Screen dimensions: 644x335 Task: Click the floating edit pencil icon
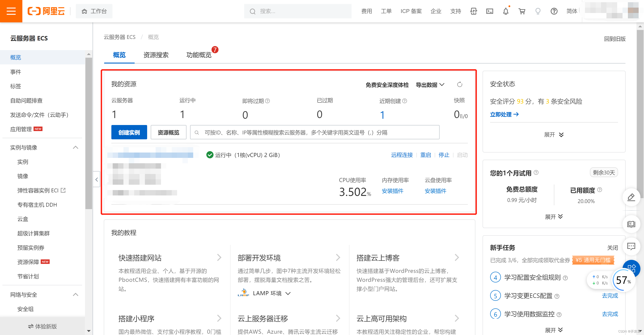click(631, 197)
